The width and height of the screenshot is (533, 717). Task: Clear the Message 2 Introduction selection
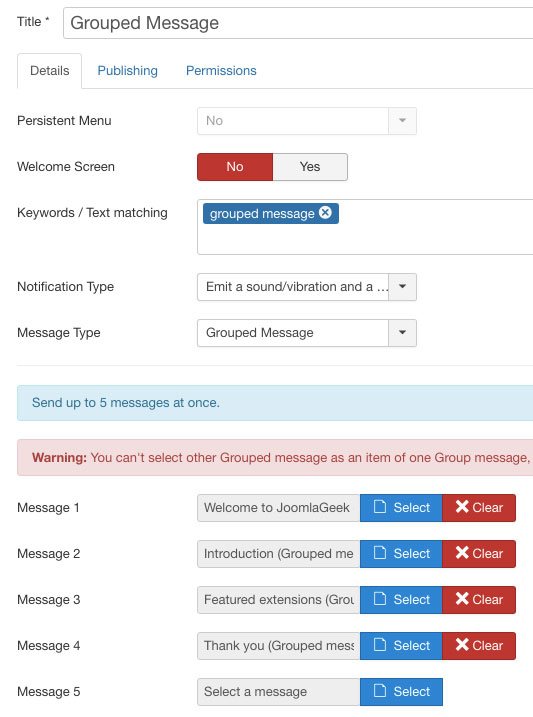pyautogui.click(x=479, y=554)
